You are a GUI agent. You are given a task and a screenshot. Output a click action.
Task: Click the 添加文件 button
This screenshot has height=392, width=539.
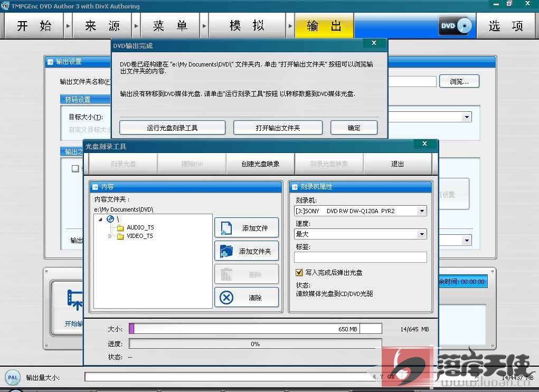[x=247, y=228]
